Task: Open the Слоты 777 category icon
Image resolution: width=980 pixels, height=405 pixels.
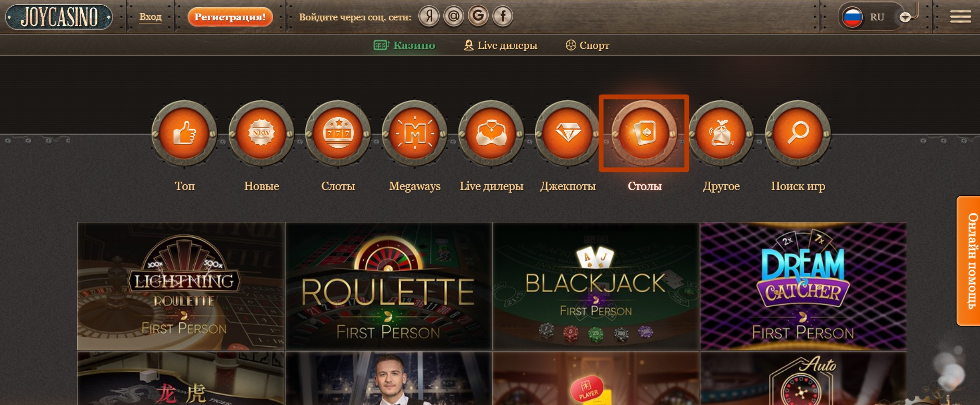Action: [x=338, y=134]
